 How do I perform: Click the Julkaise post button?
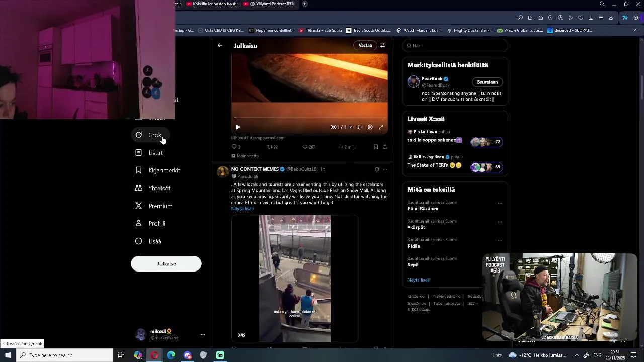tap(166, 264)
